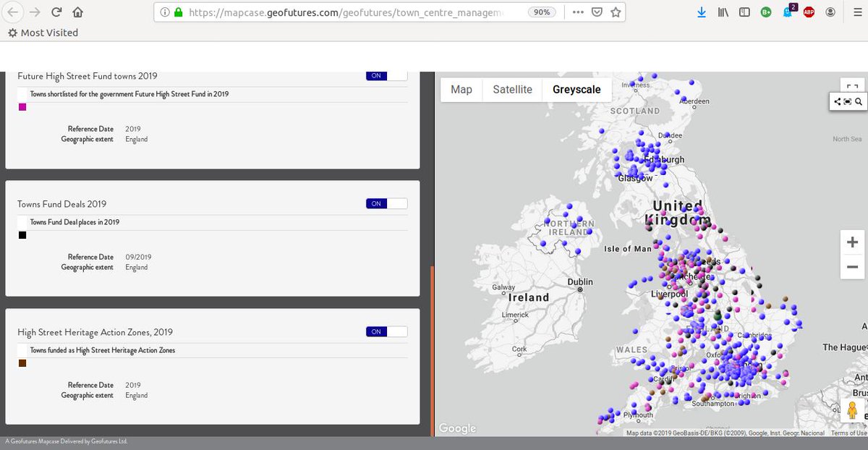Viewport: 868px width, 450px height.
Task: Click the Dublin label on the map
Action: [580, 281]
